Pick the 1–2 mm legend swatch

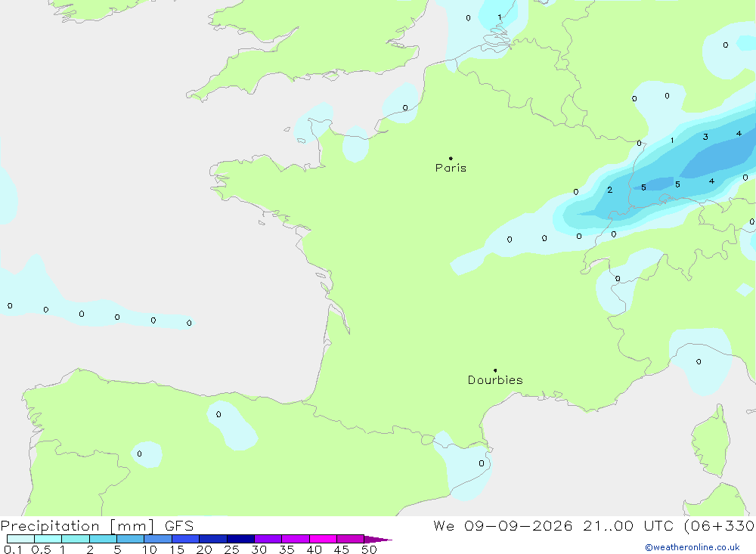76,539
